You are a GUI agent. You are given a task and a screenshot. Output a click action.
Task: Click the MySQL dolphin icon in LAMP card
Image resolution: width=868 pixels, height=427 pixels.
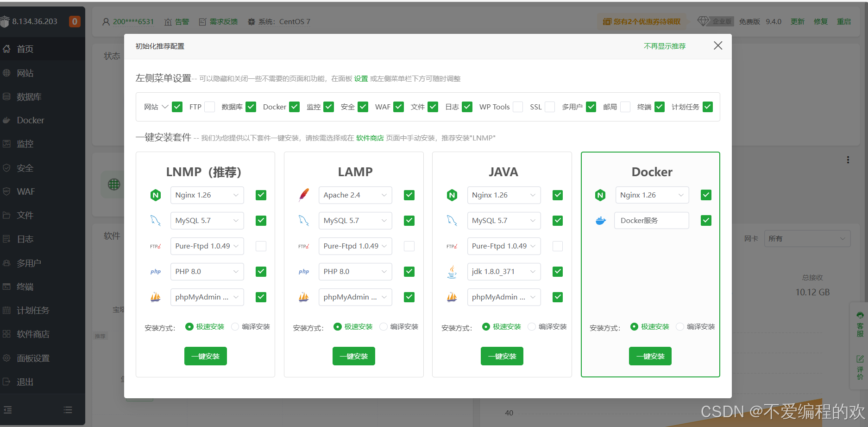click(304, 221)
